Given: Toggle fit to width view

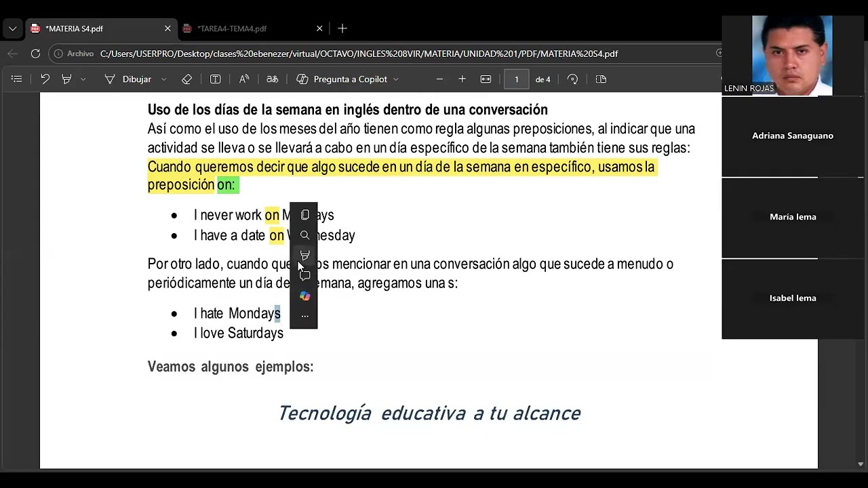Looking at the screenshot, I should (486, 79).
